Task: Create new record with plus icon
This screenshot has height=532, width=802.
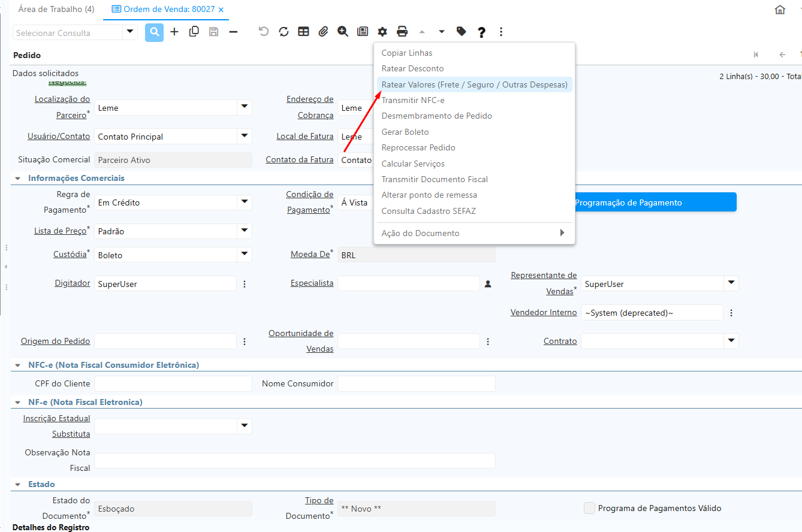Action: (174, 32)
